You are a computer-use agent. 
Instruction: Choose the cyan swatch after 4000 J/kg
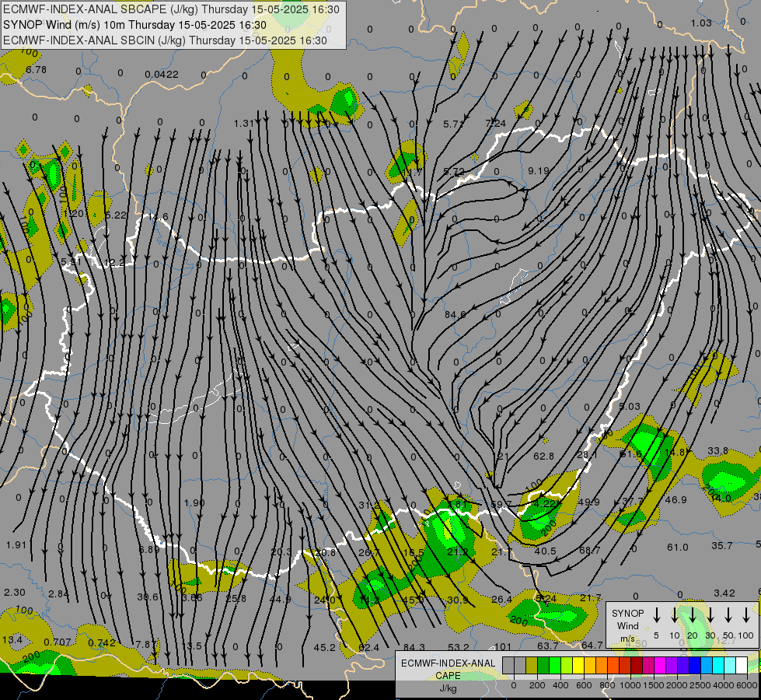[730, 666]
